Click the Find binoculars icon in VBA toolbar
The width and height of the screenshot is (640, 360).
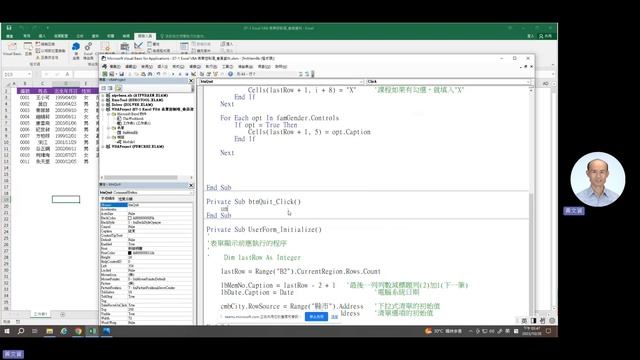click(x=150, y=74)
